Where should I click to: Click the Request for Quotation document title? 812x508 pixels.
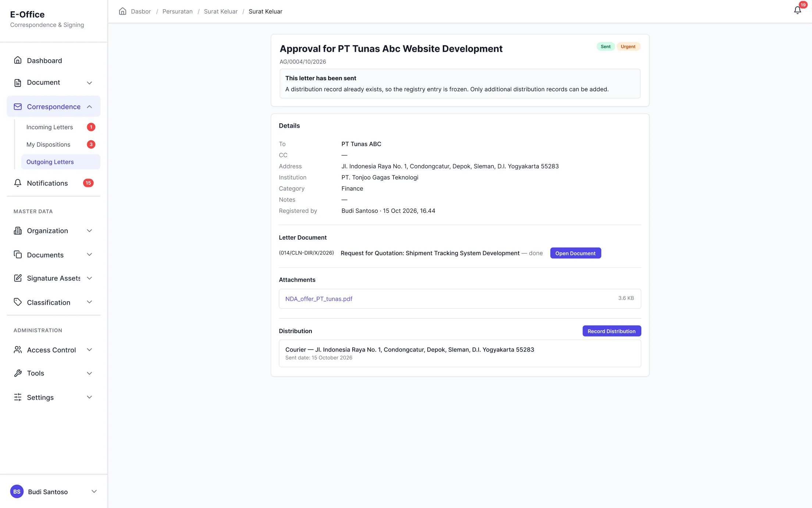click(430, 253)
